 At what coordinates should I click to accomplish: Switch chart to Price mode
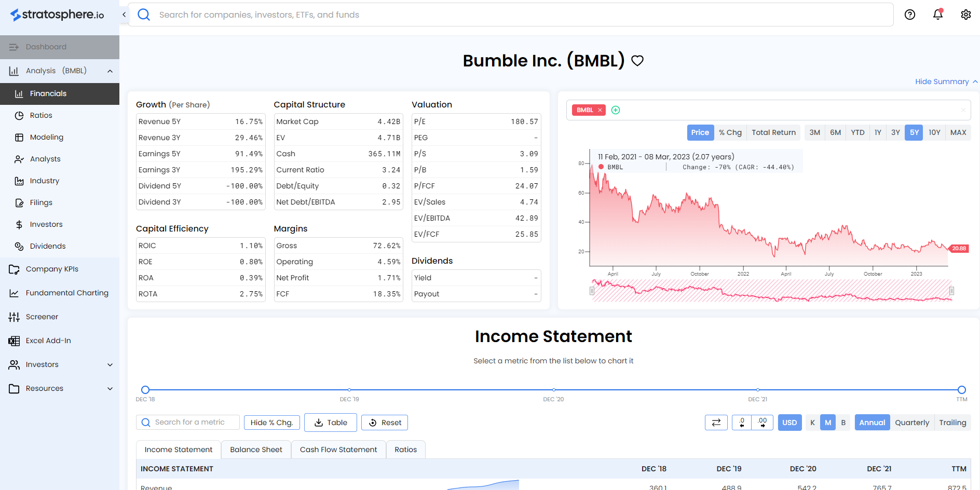click(x=700, y=132)
